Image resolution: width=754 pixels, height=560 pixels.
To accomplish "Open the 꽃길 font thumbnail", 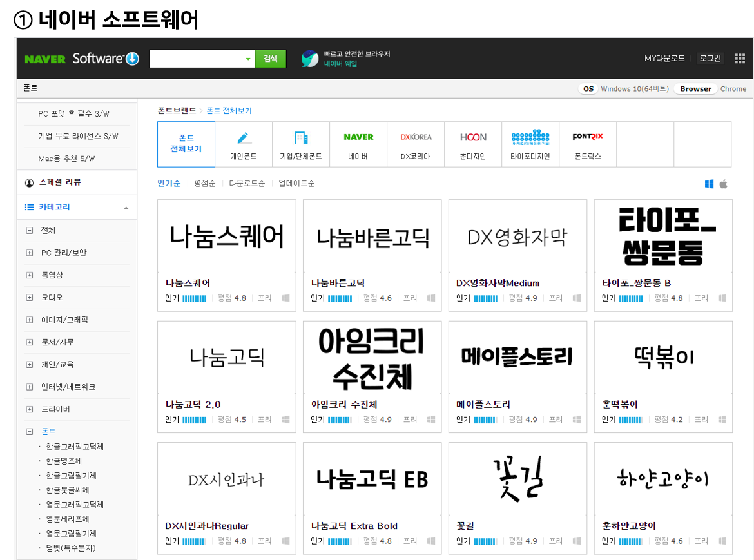I will coord(517,479).
